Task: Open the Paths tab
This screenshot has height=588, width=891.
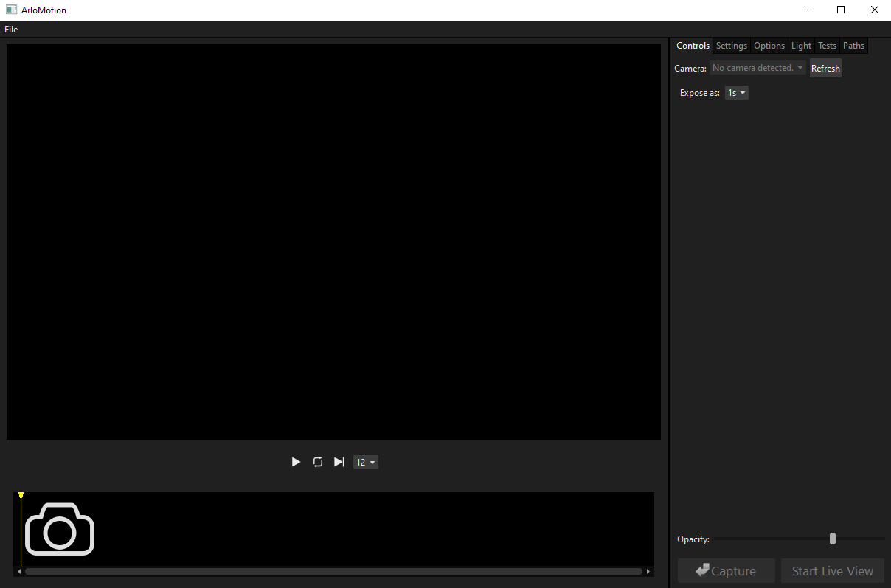Action: pyautogui.click(x=853, y=46)
